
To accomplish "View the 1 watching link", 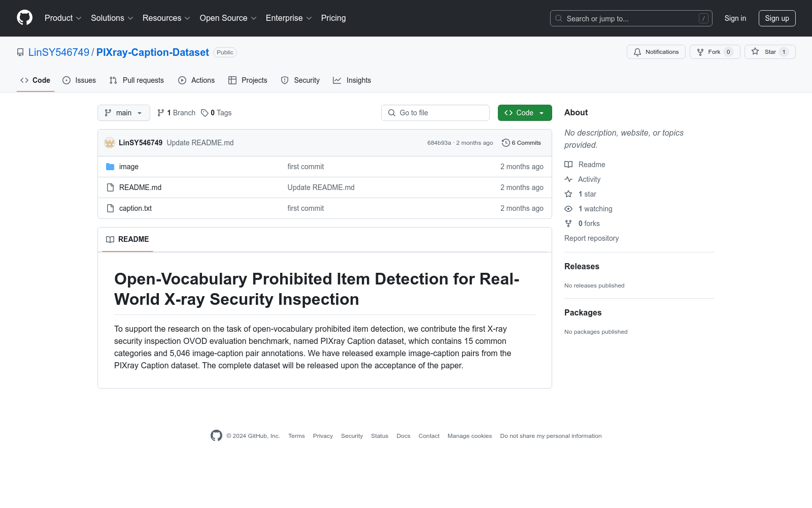I will tap(589, 209).
